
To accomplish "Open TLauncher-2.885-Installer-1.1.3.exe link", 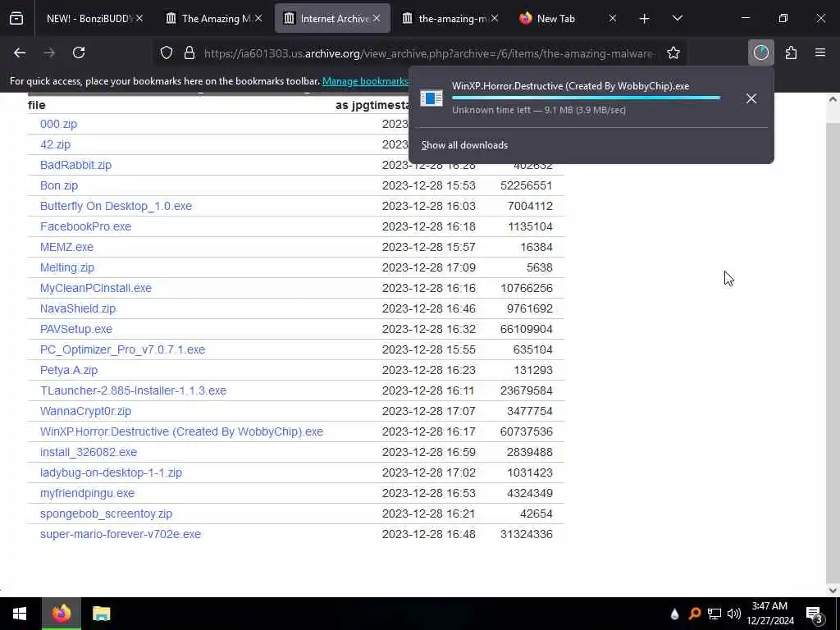I will [133, 390].
